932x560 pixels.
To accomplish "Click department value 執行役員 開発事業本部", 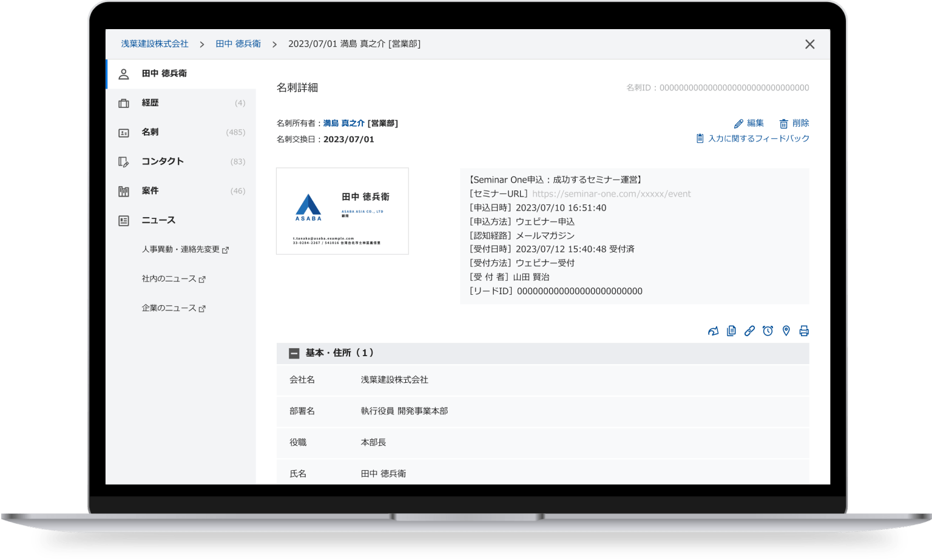I will click(404, 411).
